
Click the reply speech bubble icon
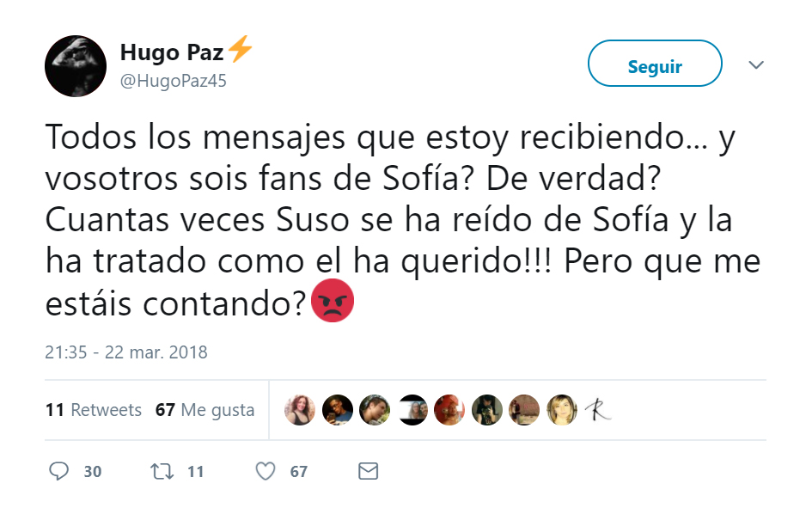click(59, 471)
